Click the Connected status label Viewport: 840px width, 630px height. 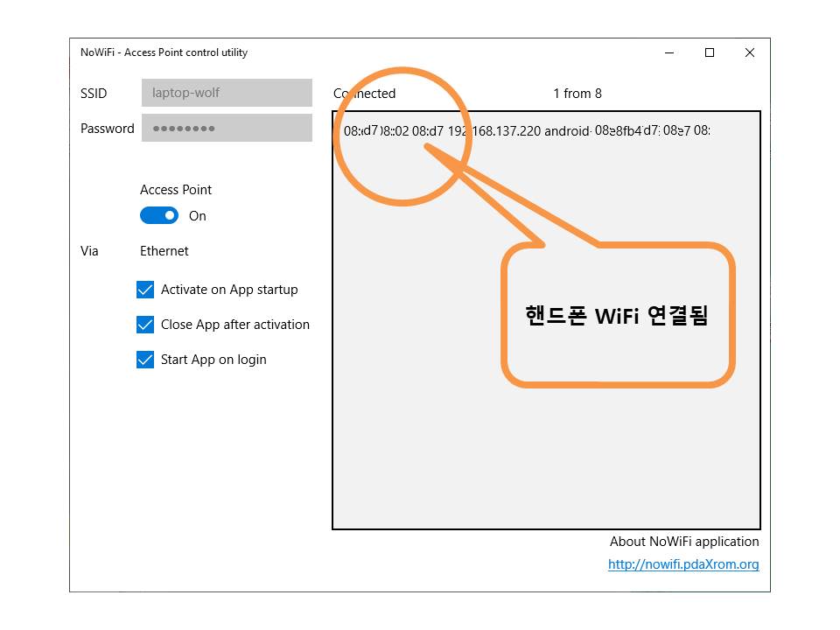click(x=365, y=94)
